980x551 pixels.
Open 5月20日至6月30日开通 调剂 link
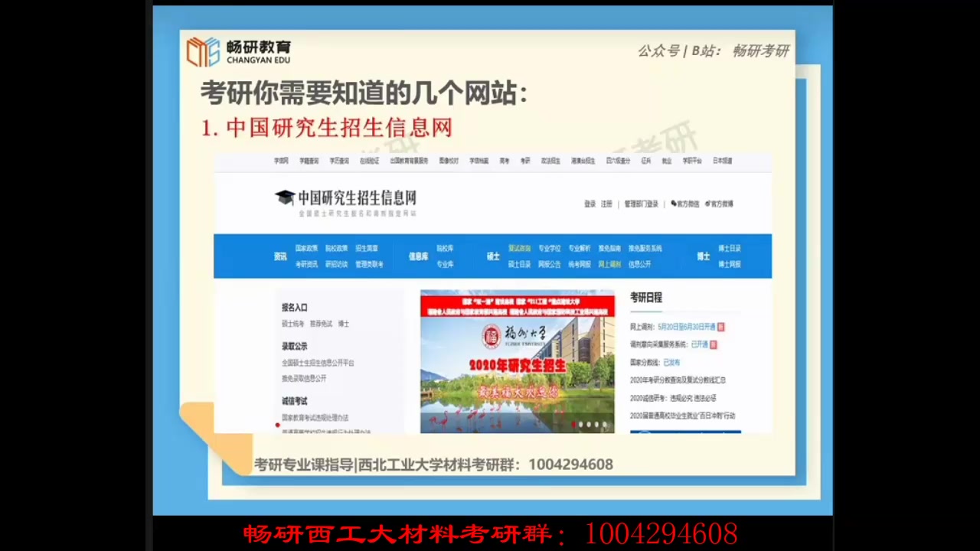pyautogui.click(x=686, y=327)
